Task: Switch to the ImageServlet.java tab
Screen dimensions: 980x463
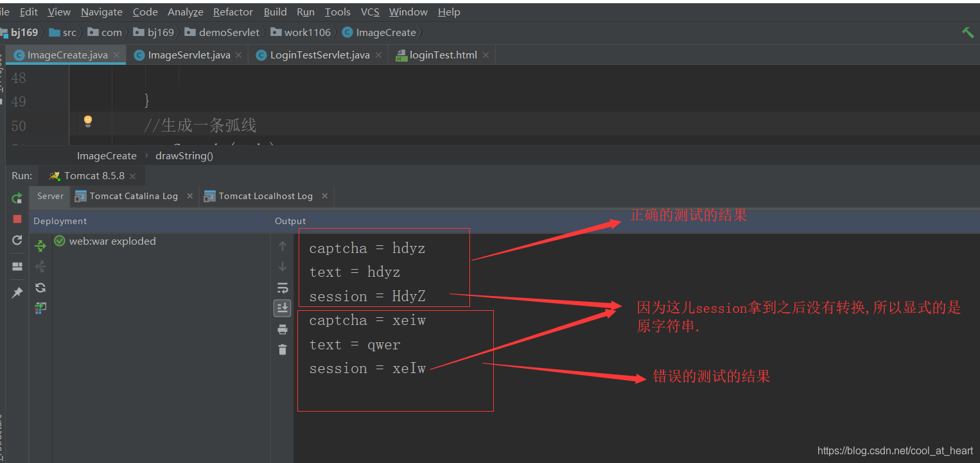Action: pos(188,55)
